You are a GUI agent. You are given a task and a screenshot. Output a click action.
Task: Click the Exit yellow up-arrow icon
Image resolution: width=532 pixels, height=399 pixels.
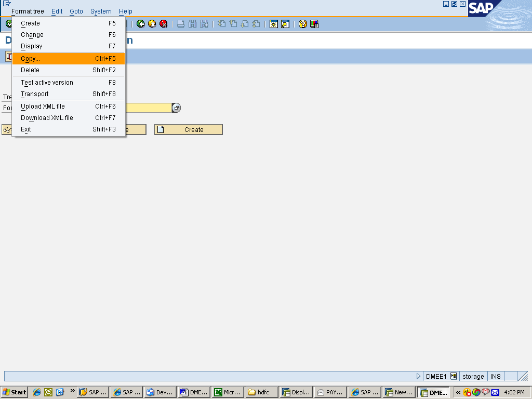pyautogui.click(x=152, y=23)
